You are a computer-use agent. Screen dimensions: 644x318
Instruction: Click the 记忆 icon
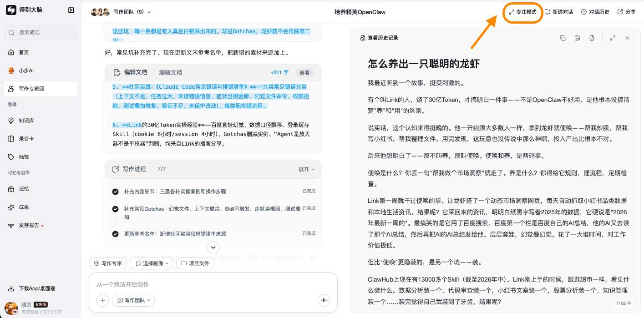(11, 189)
